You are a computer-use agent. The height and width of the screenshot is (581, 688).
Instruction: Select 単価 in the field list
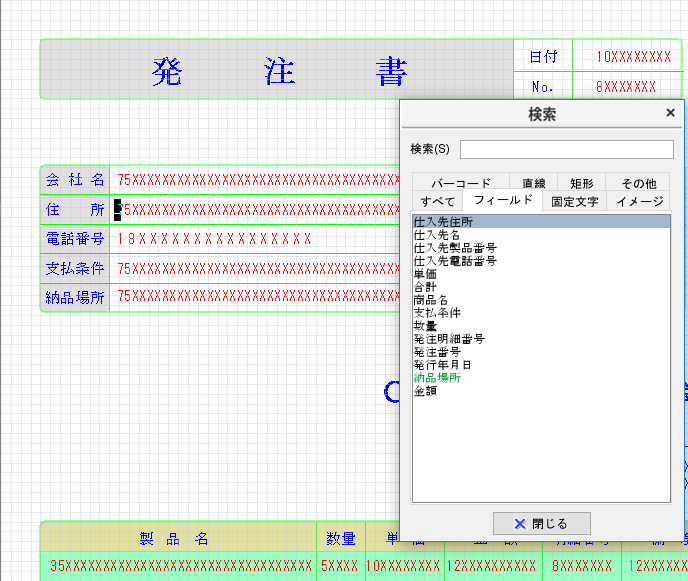541,274
